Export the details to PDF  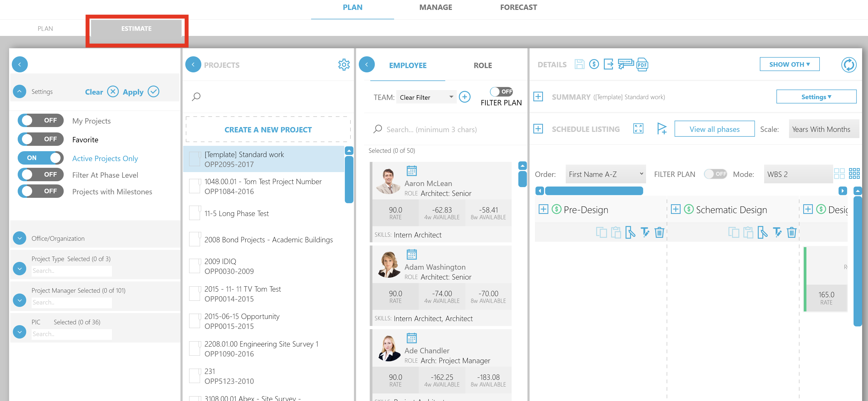pyautogui.click(x=642, y=64)
